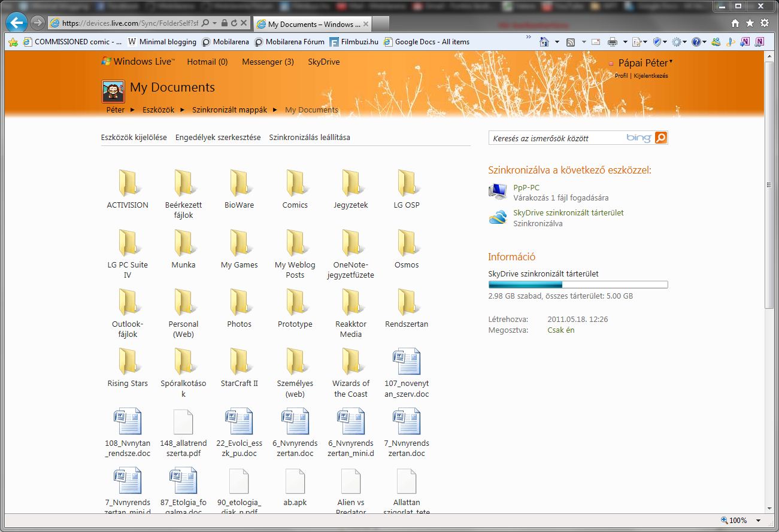The width and height of the screenshot is (779, 532).
Task: Open the BioWare folder
Action: point(240,183)
